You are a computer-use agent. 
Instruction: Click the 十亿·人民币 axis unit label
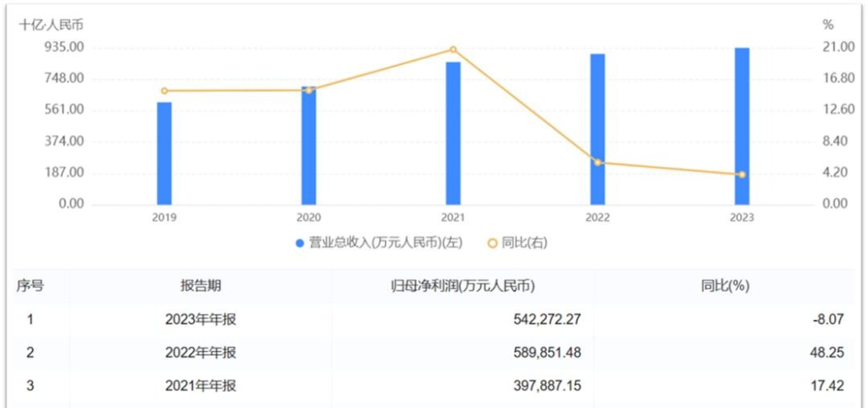[51, 25]
